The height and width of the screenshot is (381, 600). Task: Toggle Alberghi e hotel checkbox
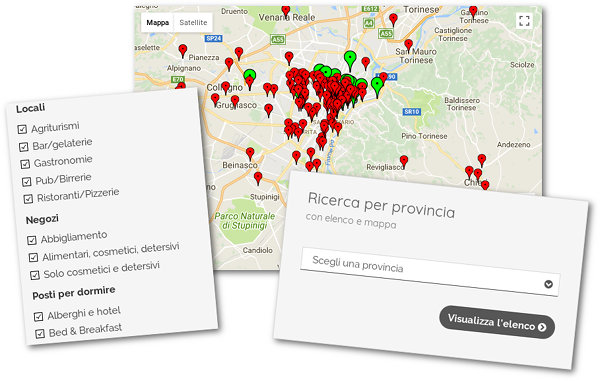38,316
